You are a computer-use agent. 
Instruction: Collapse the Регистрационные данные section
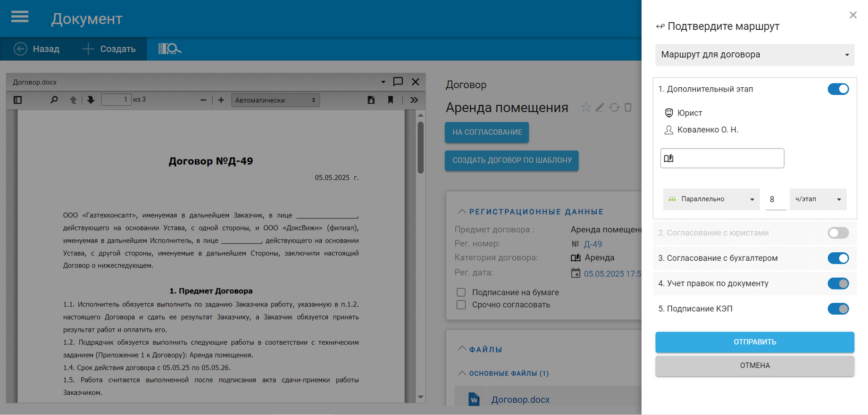[462, 212]
